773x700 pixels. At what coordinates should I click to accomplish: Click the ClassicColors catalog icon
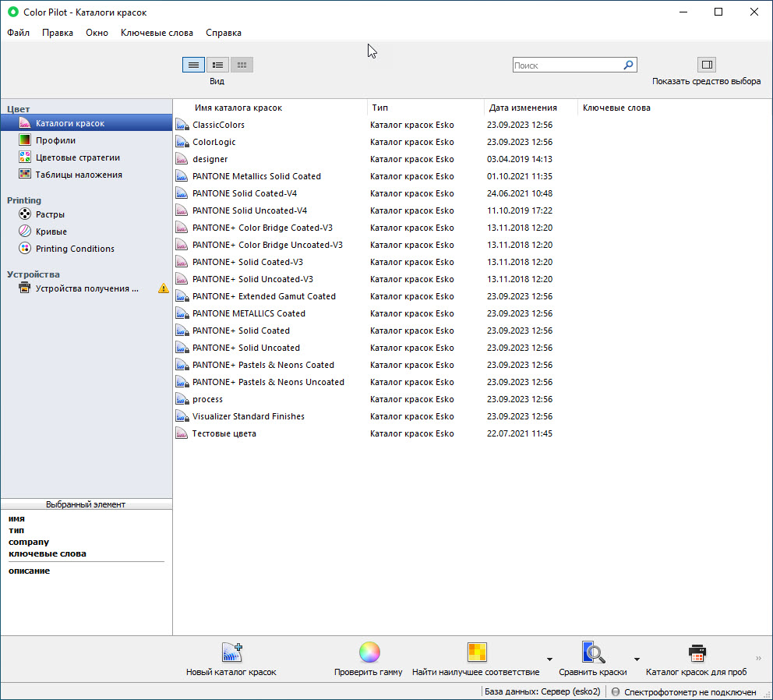click(182, 125)
